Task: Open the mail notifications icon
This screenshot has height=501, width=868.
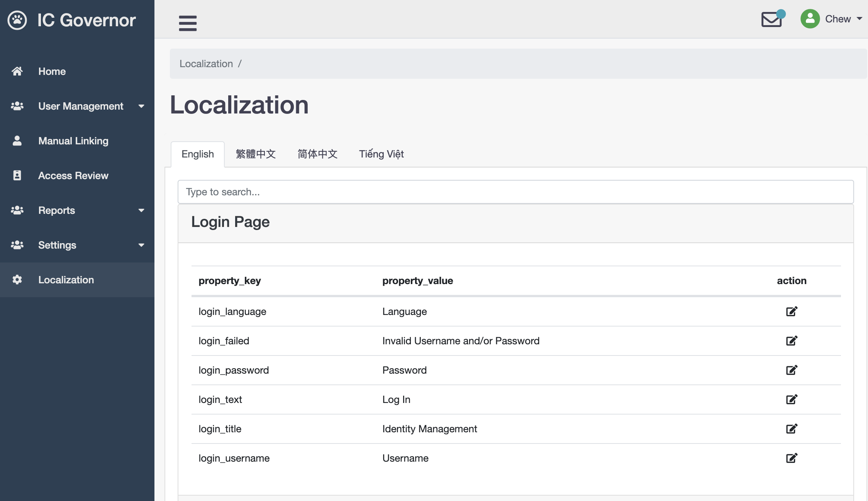Action: click(x=771, y=19)
